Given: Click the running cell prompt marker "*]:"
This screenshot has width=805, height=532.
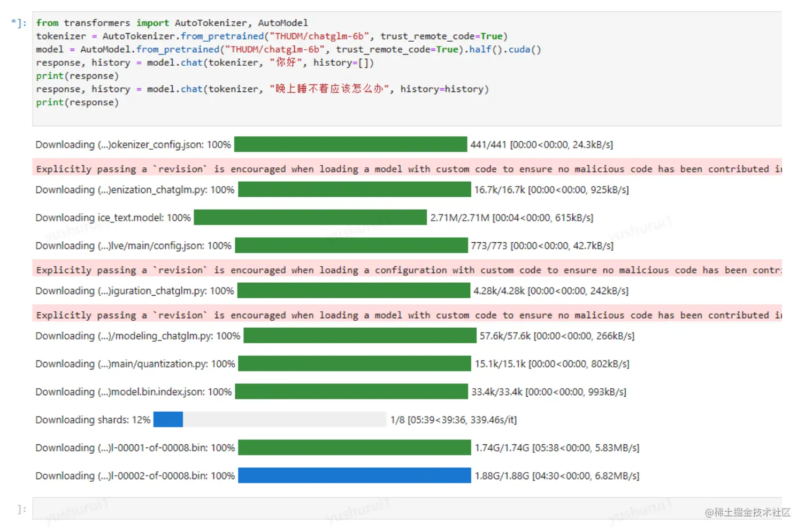Looking at the screenshot, I should pos(19,23).
